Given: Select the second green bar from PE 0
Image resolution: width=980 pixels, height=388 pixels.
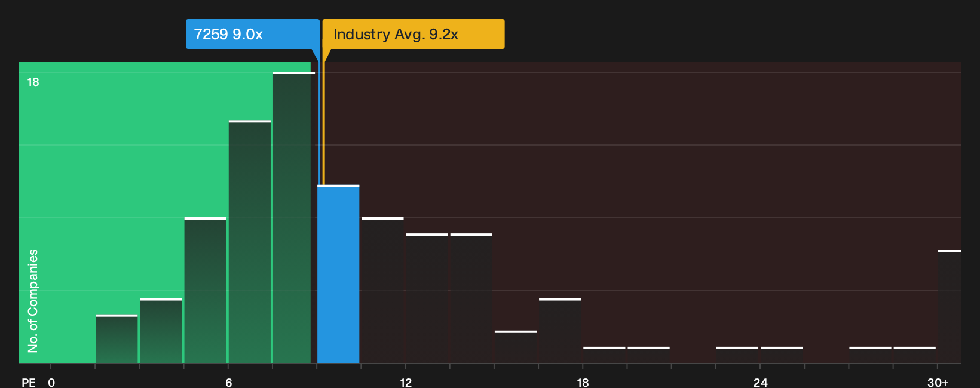Looking at the screenshot, I should coord(161,331).
